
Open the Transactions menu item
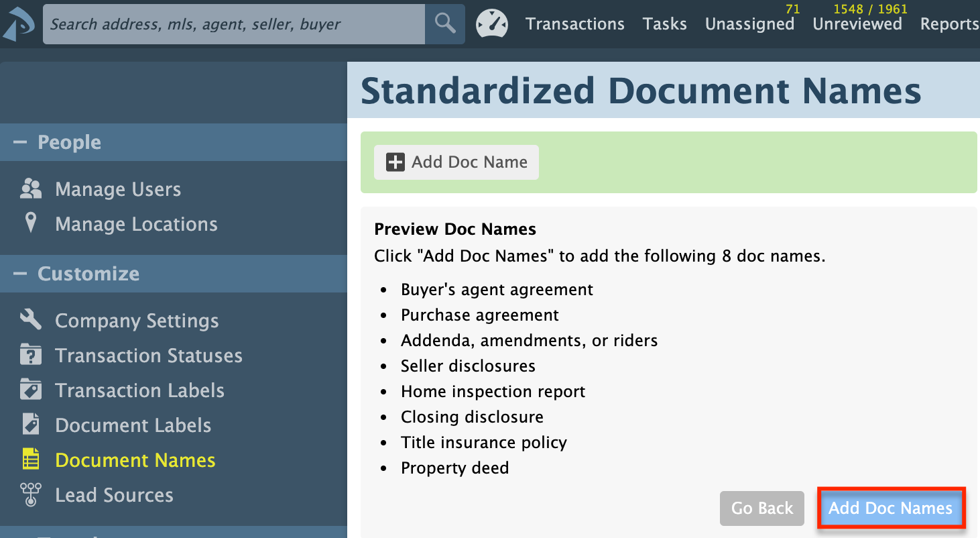pos(574,24)
